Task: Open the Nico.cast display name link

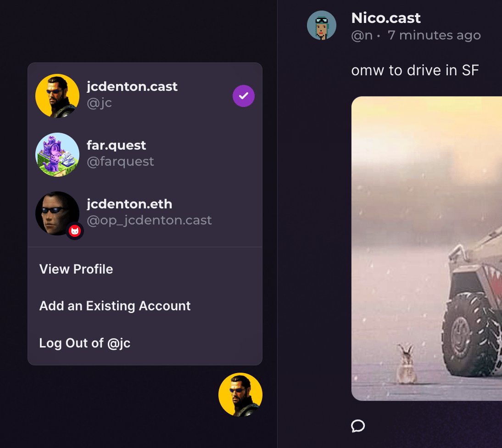Action: pos(386,18)
